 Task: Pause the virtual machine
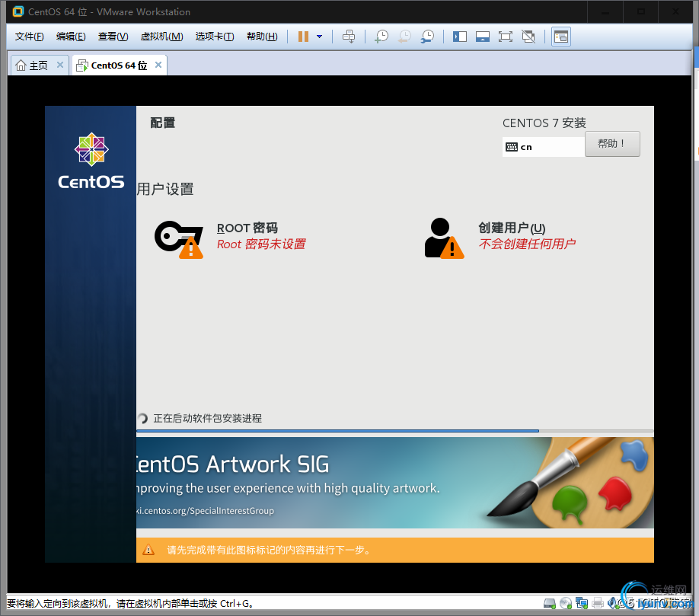click(303, 37)
